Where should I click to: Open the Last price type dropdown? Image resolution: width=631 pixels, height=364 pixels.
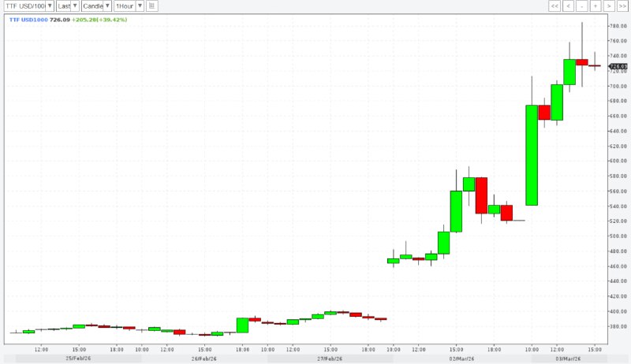pos(75,6)
